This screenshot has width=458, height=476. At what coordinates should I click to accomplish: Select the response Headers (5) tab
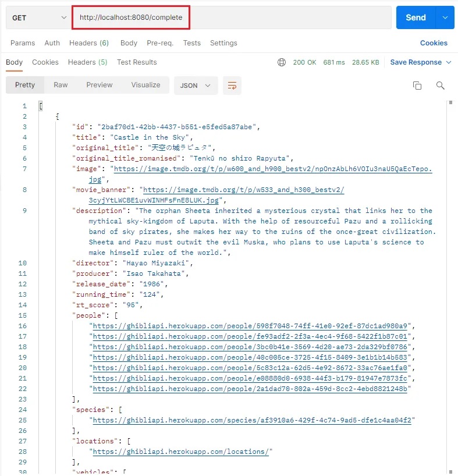88,62
